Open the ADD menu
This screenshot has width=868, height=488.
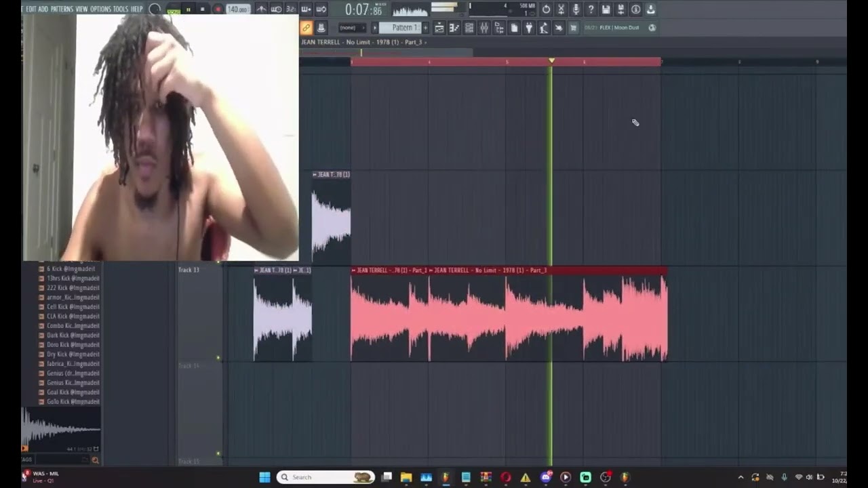pos(43,9)
